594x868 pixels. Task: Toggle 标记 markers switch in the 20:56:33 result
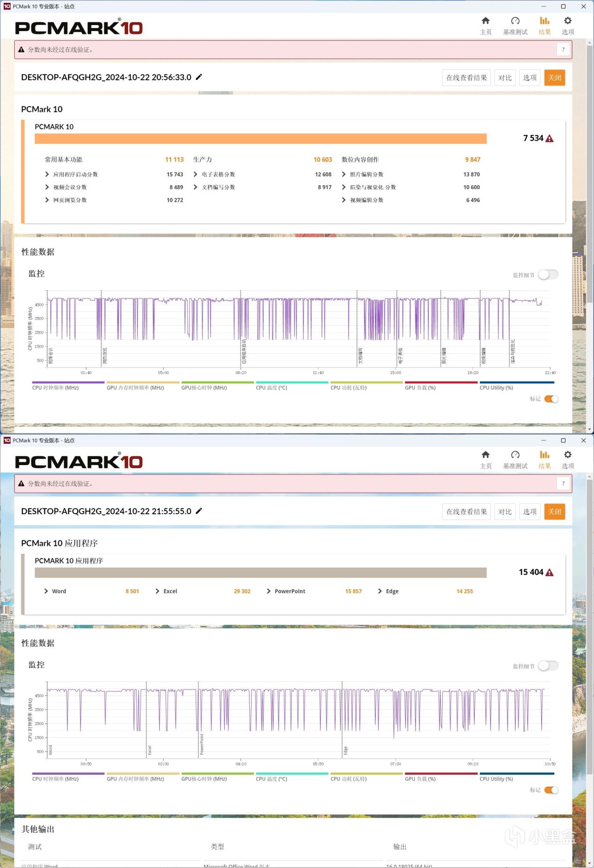pos(551,399)
